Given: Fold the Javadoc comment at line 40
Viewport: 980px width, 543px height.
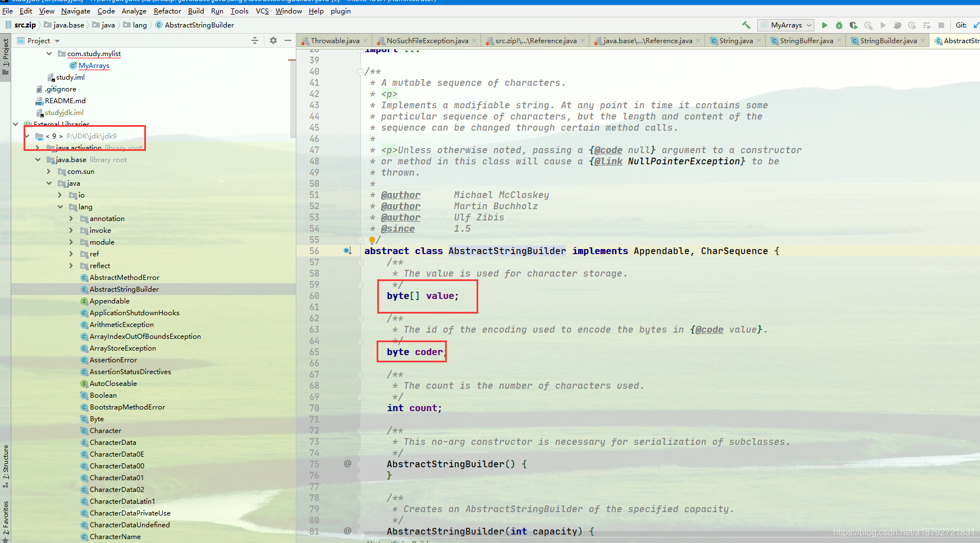Looking at the screenshot, I should [x=360, y=72].
